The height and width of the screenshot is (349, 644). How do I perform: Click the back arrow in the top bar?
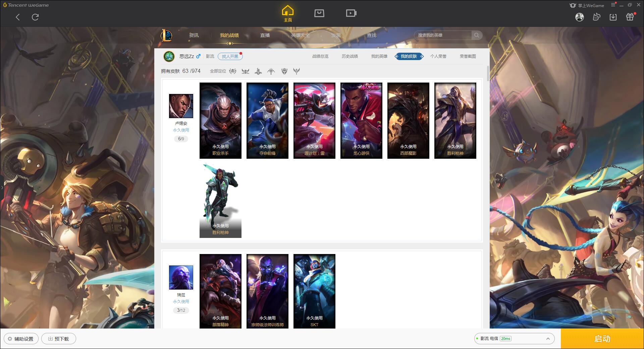coord(18,17)
